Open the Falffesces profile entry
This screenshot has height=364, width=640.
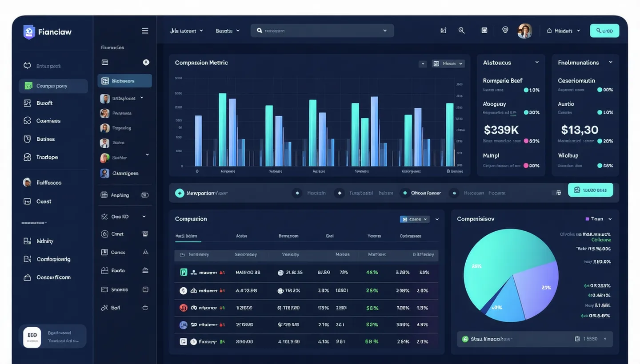tap(43, 182)
